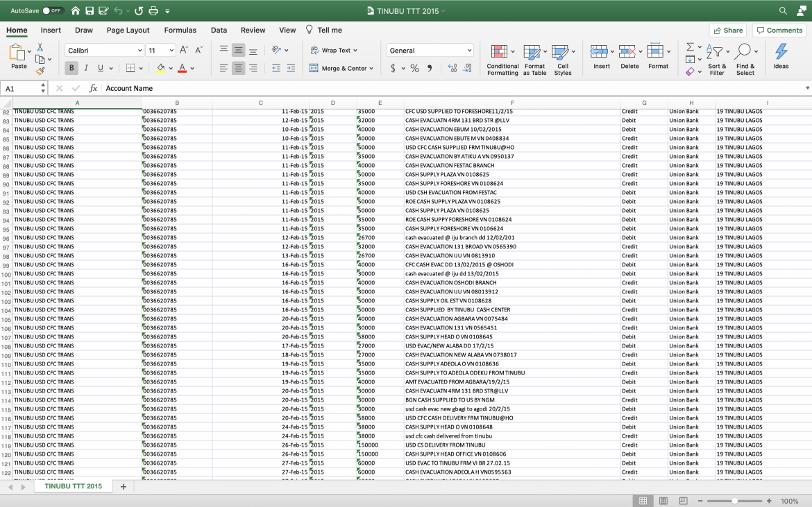The width and height of the screenshot is (812, 507).
Task: Click Increase Indent icon
Action: (x=291, y=68)
